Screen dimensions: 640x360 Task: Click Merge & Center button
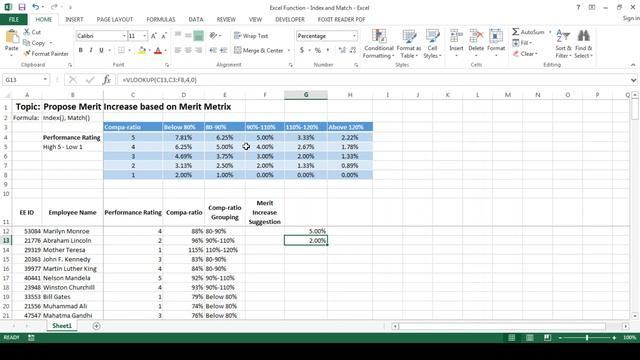coord(259,50)
